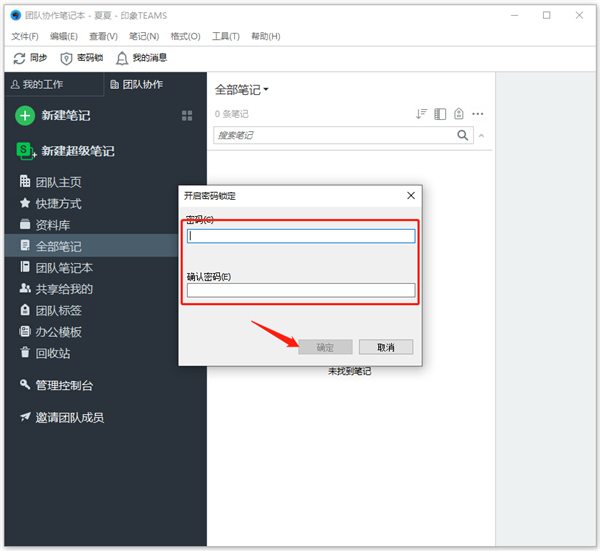
Task: Open the Note (笔记) menu
Action: point(144,36)
